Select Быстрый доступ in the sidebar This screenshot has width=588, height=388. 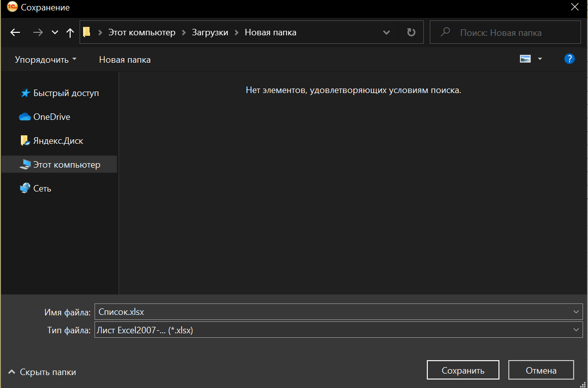66,93
